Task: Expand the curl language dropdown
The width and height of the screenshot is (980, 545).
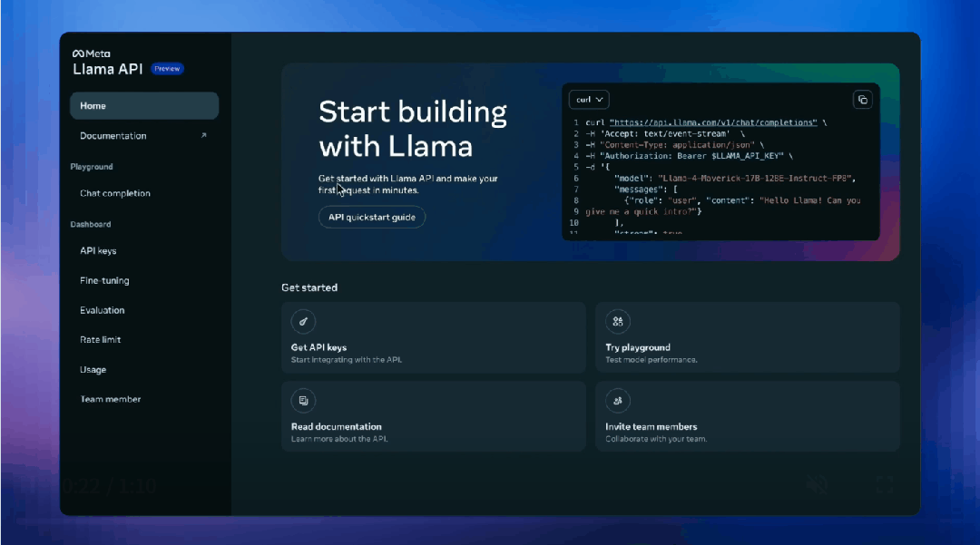Action: pyautogui.click(x=590, y=100)
